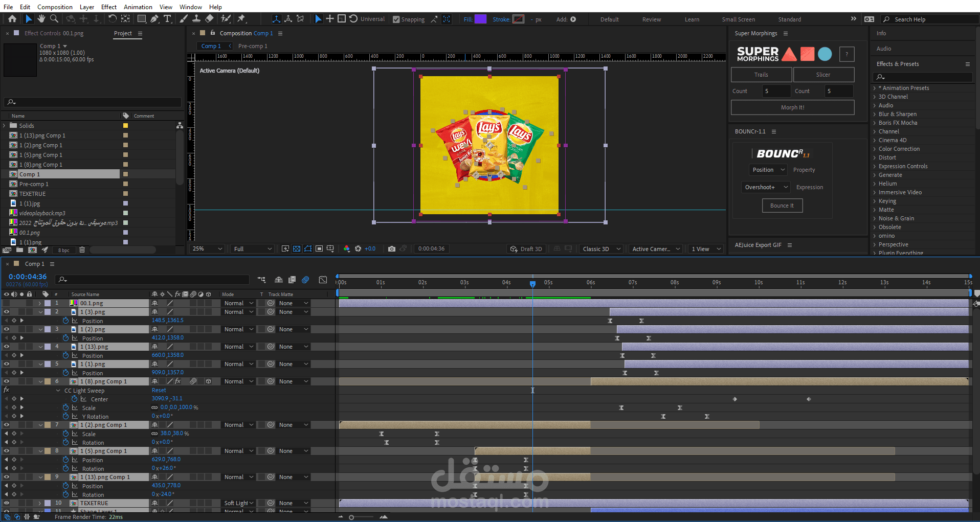Select the Roto Brush tool

coord(226,19)
